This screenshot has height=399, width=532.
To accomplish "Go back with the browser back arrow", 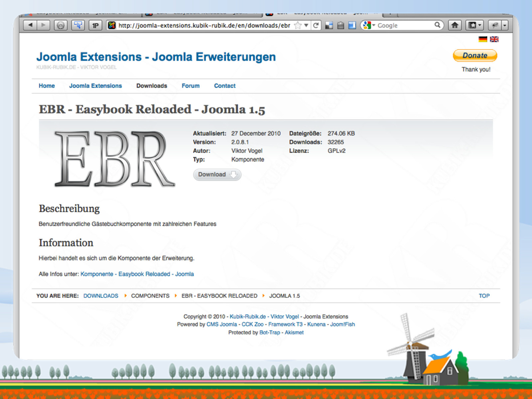I will [x=30, y=25].
